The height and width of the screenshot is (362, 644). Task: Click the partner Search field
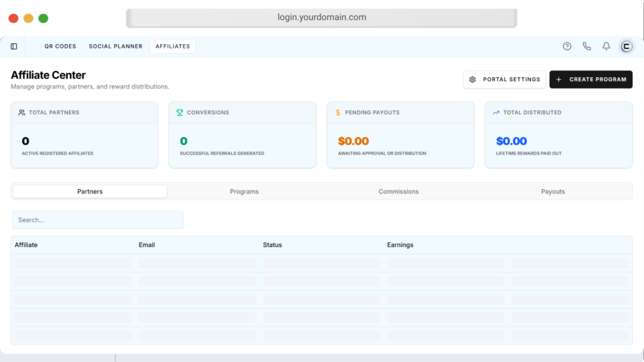pos(98,220)
